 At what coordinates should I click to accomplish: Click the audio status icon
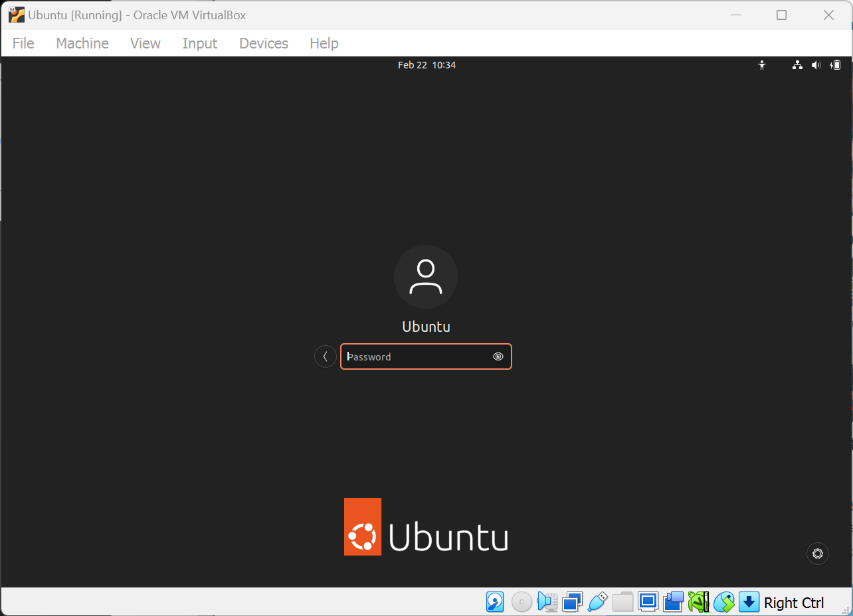pyautogui.click(x=547, y=602)
